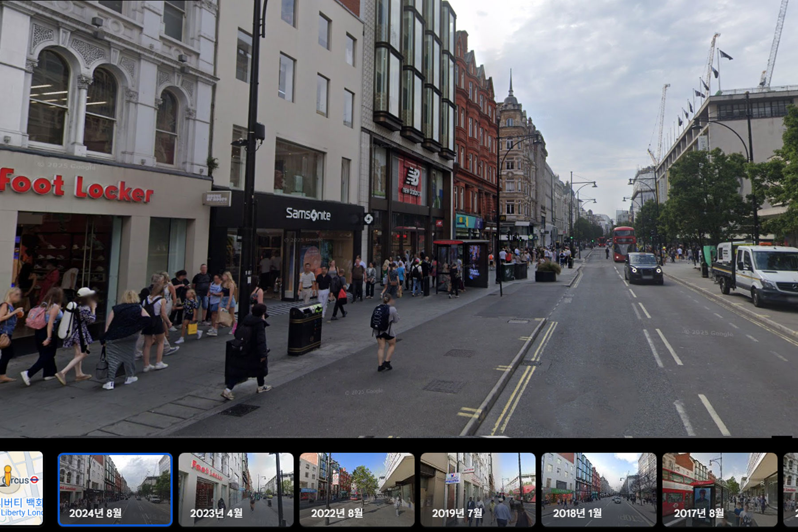Click the red double-decker bus
The height and width of the screenshot is (532, 798).
(x=624, y=243)
